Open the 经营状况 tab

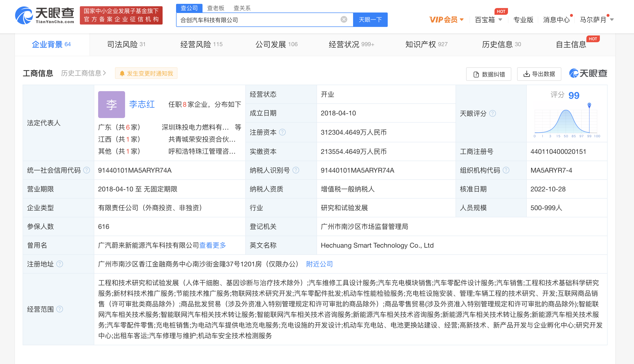(351, 44)
